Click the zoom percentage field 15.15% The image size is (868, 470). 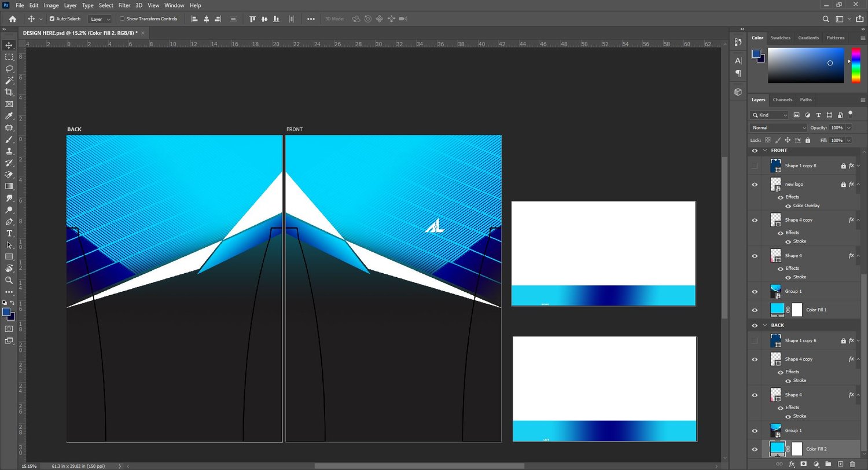click(x=29, y=466)
